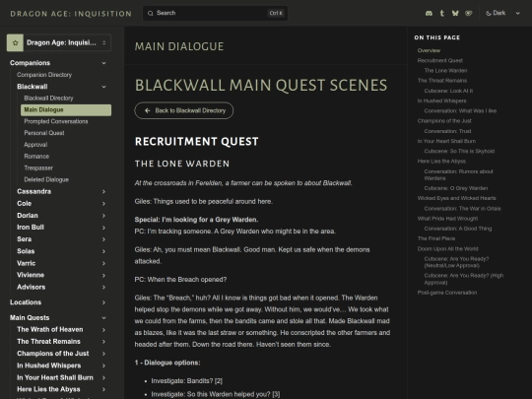This screenshot has width=532, height=399.
Task: Open the Dragon Age: Inquisition section switcher
Action: tap(59, 42)
